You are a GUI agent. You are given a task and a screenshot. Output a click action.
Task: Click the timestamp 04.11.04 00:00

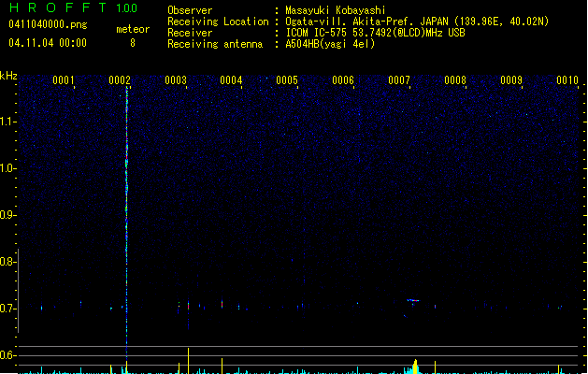pos(48,43)
